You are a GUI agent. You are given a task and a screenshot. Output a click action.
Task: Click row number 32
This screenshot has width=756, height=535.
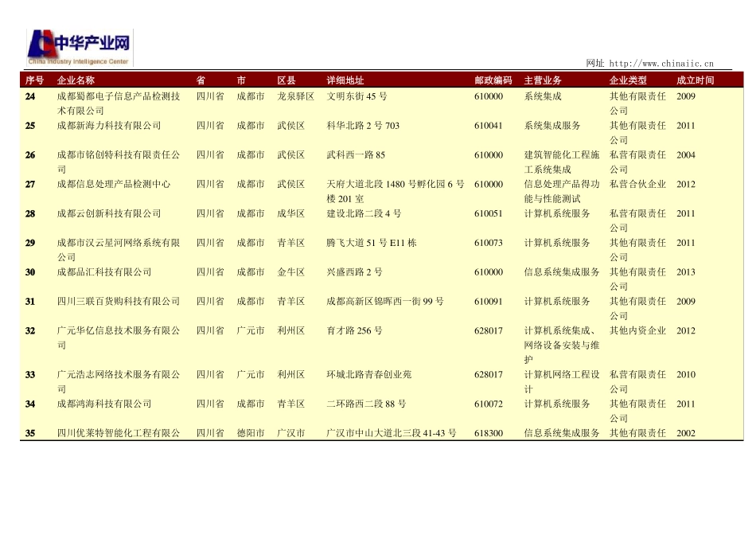click(30, 331)
